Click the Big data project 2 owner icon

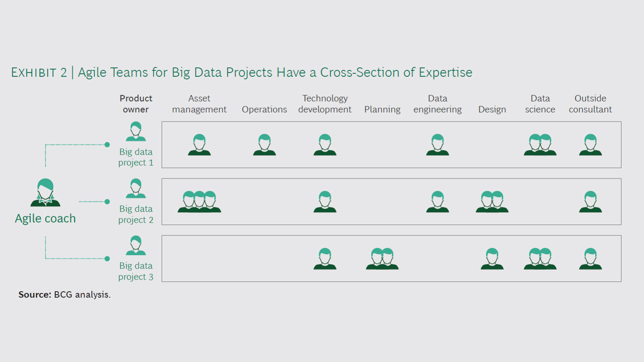(x=136, y=188)
